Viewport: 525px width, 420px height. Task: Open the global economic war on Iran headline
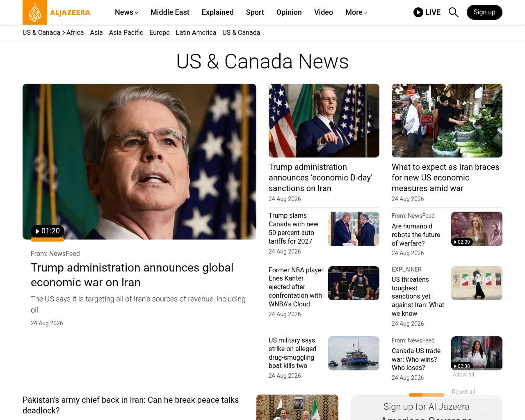tap(132, 275)
